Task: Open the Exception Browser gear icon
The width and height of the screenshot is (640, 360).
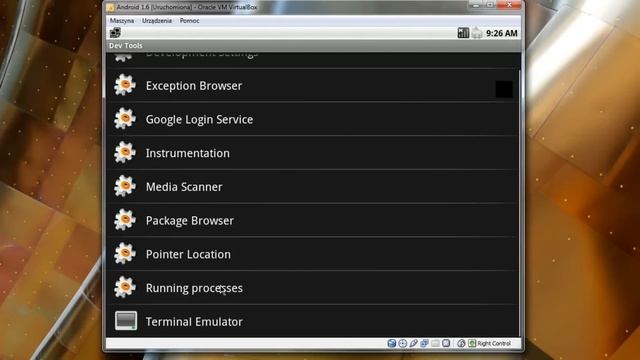Action: point(125,85)
